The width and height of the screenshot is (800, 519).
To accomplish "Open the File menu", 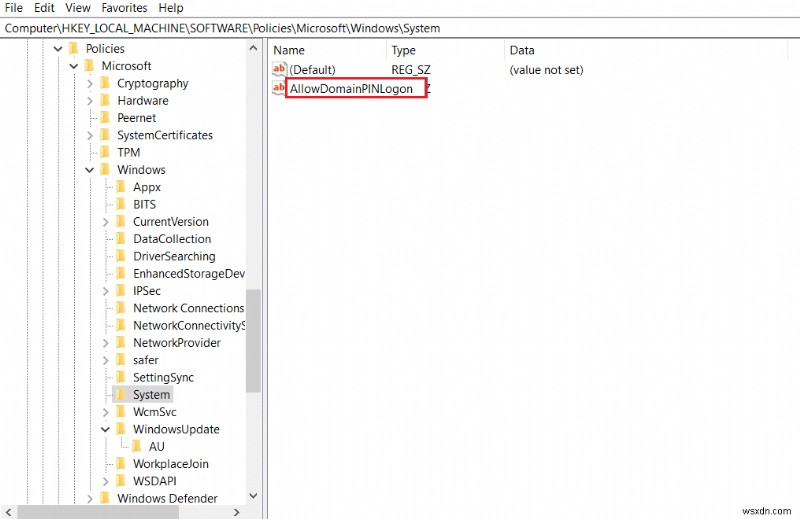I will [14, 8].
